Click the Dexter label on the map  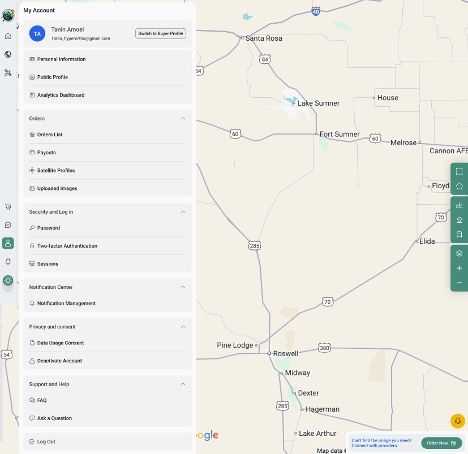(x=308, y=393)
